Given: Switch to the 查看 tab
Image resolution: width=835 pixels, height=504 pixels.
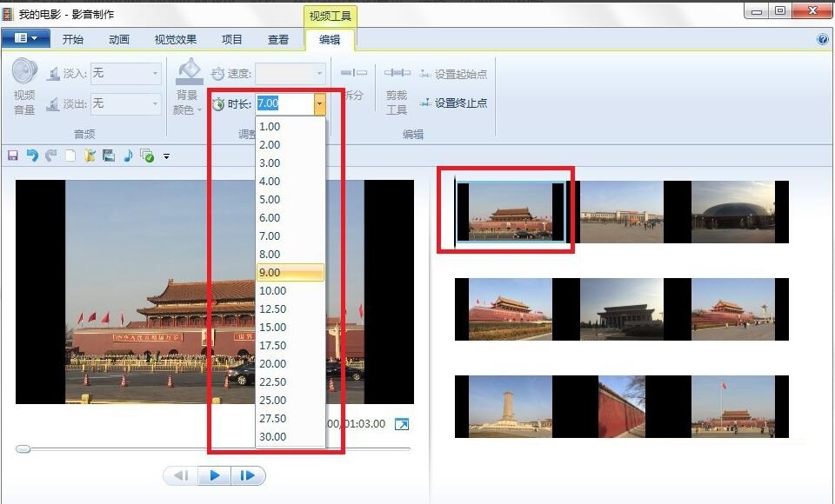Looking at the screenshot, I should (278, 39).
